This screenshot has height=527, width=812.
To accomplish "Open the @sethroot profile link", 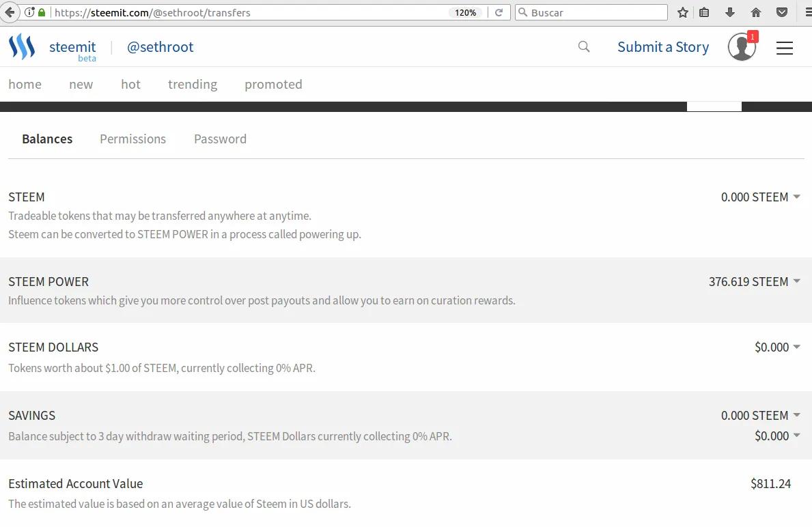I will [x=160, y=47].
